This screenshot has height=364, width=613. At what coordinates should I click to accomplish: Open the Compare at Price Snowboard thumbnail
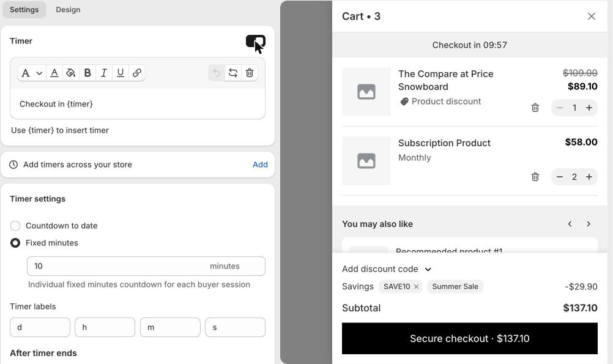click(x=366, y=92)
